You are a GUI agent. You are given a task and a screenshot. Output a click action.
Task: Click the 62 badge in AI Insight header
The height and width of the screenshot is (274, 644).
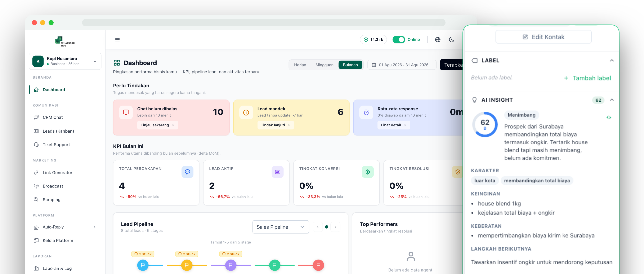click(x=598, y=100)
